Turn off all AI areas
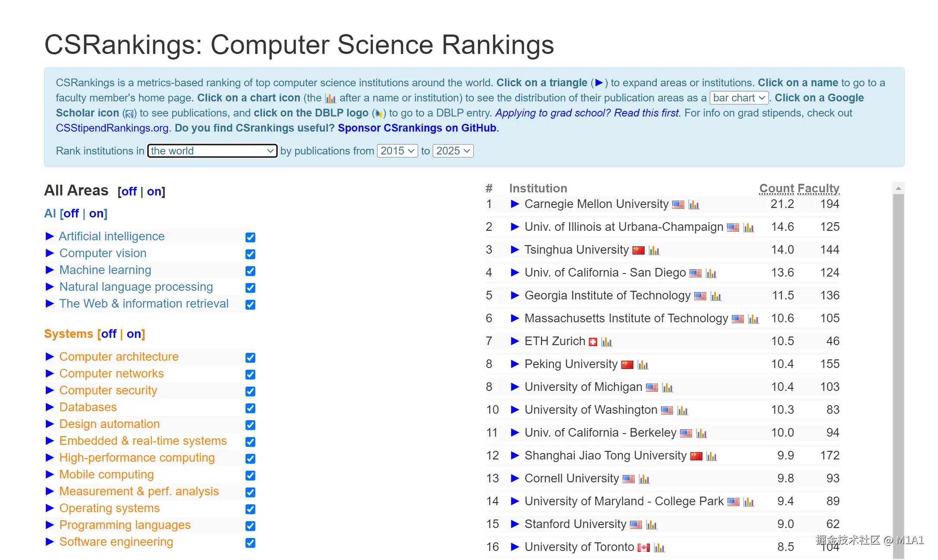Image resolution: width=938 pixels, height=560 pixels. (71, 214)
